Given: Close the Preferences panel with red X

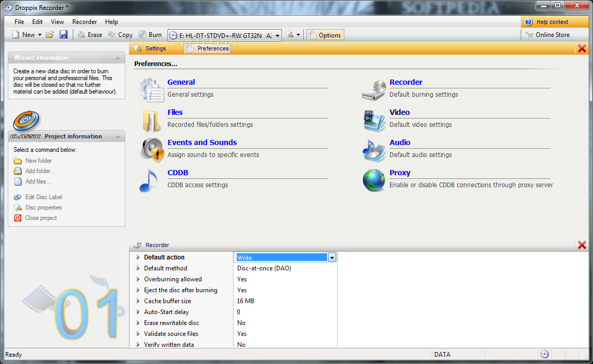Looking at the screenshot, I should tap(582, 48).
